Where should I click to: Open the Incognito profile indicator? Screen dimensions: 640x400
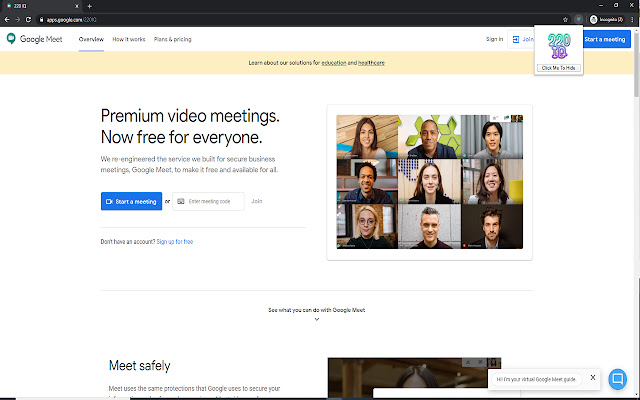tap(607, 19)
